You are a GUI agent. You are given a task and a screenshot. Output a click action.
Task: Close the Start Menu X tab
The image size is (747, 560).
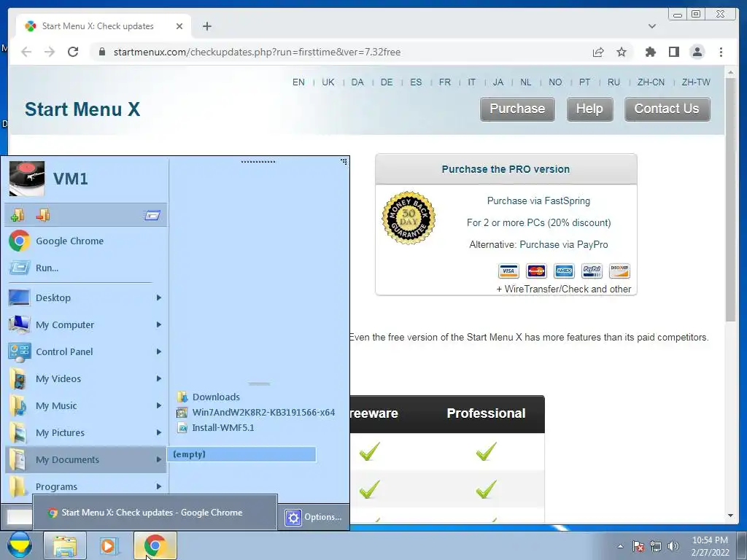pos(179,26)
